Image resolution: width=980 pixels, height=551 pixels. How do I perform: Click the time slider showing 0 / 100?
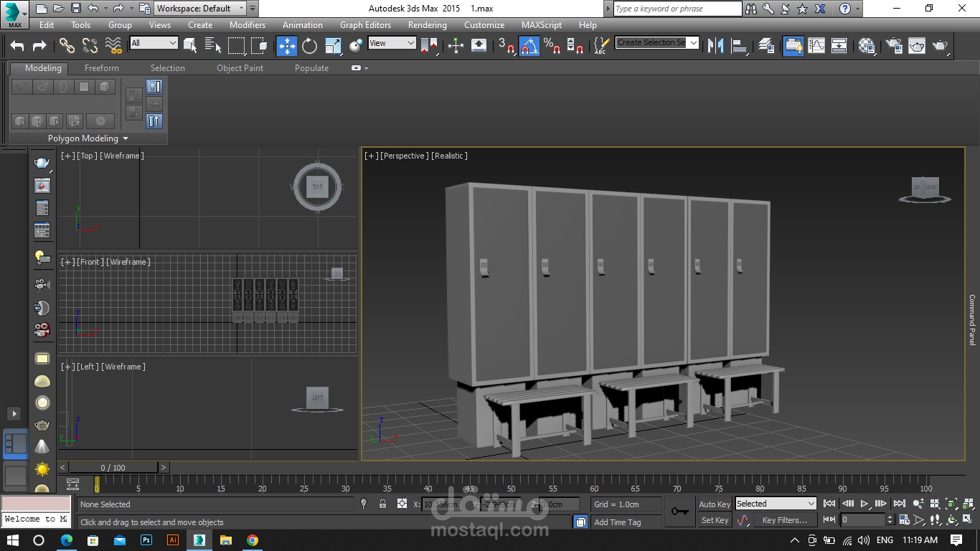coord(113,468)
